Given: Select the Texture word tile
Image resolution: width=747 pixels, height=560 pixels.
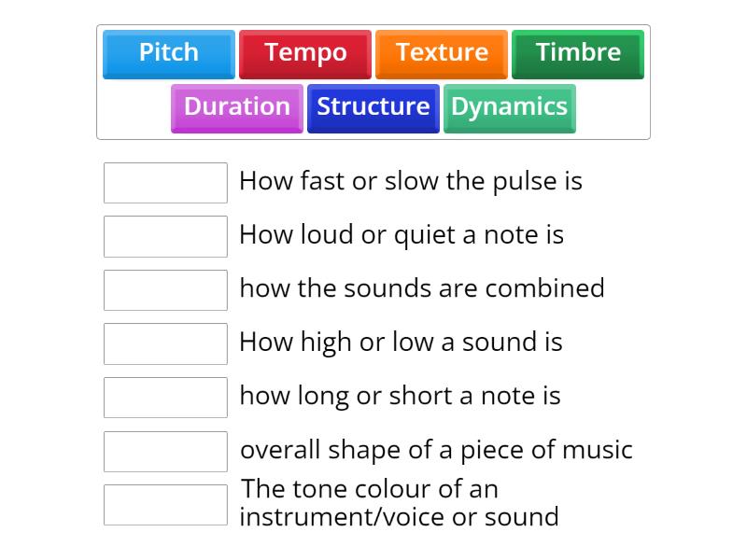Looking at the screenshot, I should tap(441, 53).
